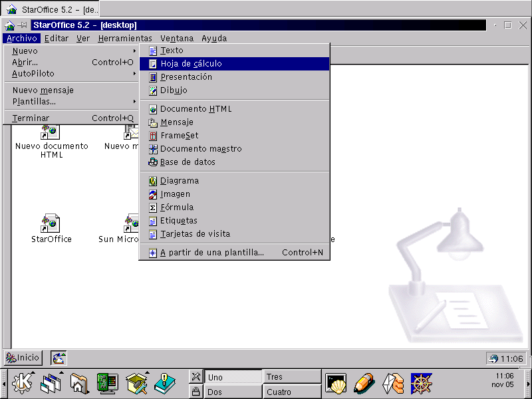Click the ship wheel icon in panel
532x399 pixels.
pos(422,383)
